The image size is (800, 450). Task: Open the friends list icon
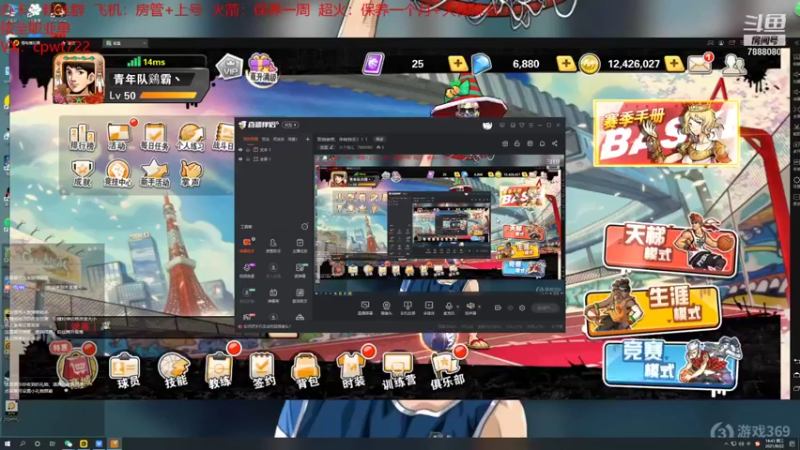[x=733, y=64]
